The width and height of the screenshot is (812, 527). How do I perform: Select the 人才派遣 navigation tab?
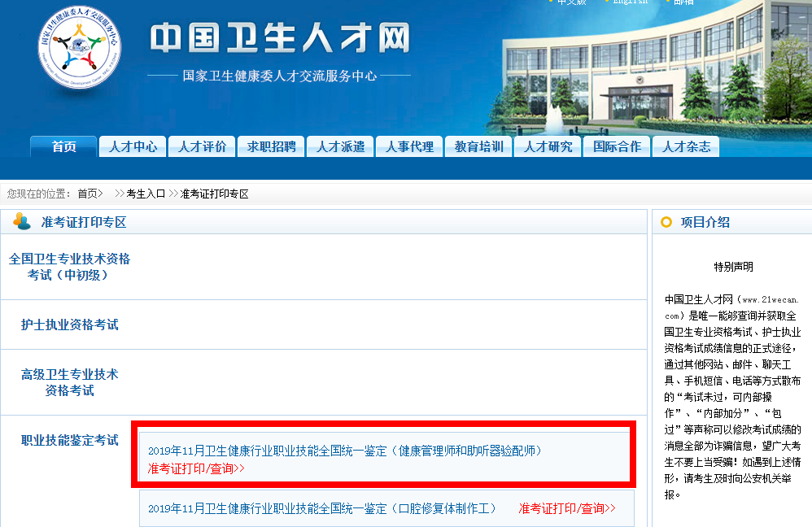340,146
